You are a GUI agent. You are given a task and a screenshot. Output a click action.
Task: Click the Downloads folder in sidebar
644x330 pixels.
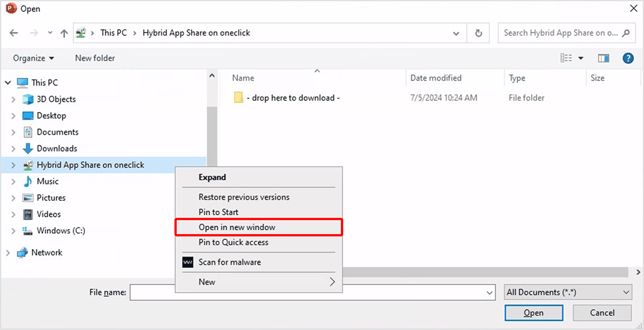56,149
